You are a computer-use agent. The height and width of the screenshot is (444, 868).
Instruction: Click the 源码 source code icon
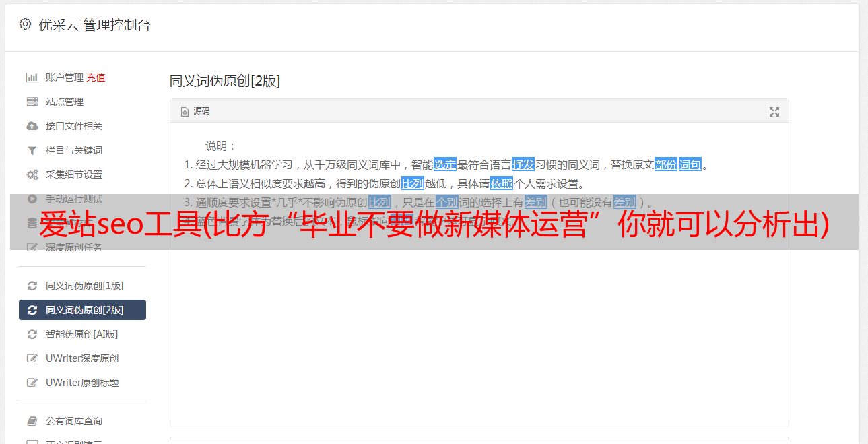185,112
